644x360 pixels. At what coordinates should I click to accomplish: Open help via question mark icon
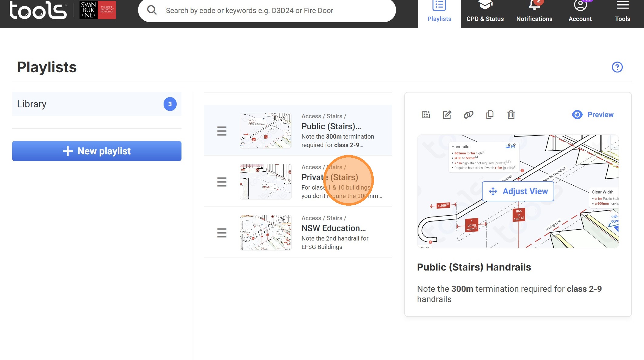tap(617, 67)
